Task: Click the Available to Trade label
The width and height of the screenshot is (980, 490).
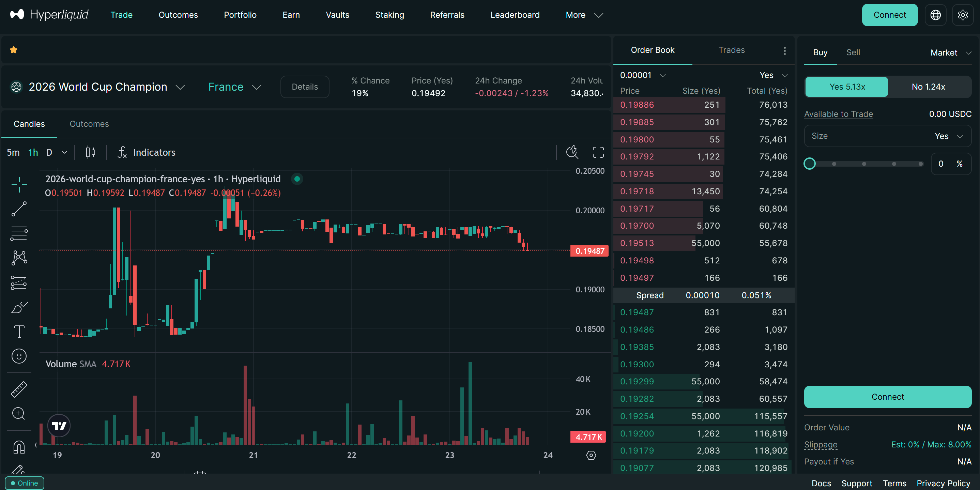Action: (x=839, y=114)
